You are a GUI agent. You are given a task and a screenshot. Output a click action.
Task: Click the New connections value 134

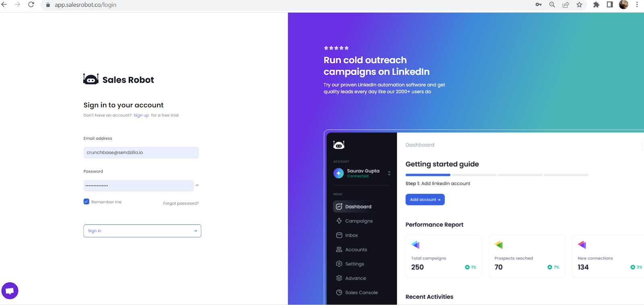point(583,267)
